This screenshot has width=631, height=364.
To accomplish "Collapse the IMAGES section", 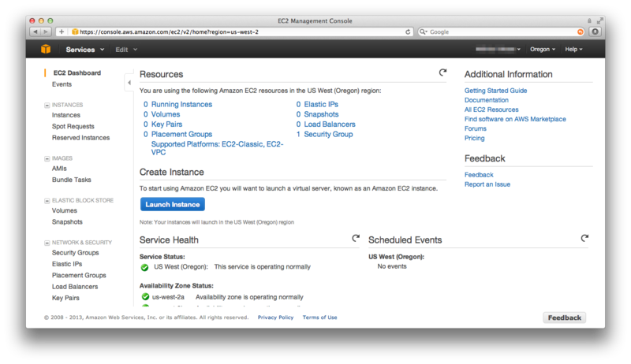I will (x=47, y=158).
